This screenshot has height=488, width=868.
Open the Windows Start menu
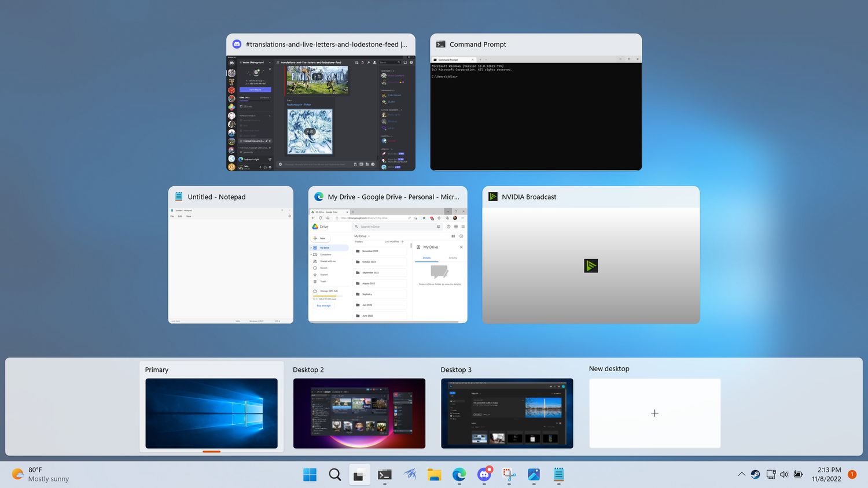coord(310,475)
